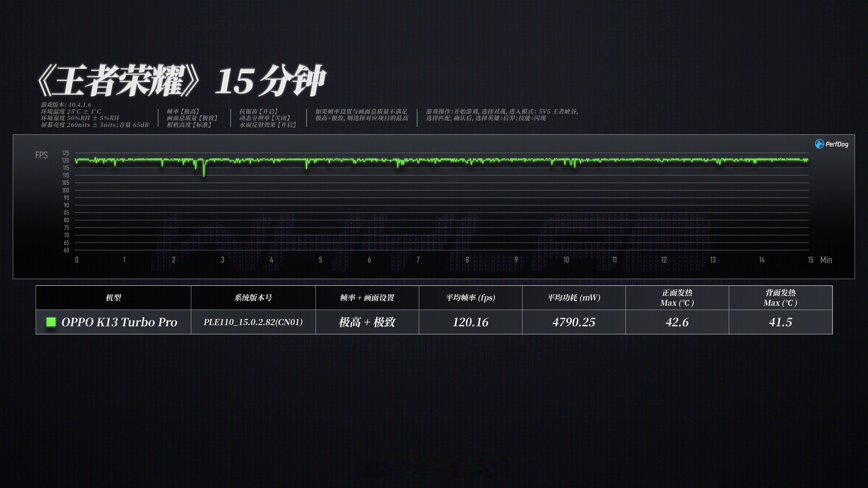Click the 背面发热 Max (℃) header

tap(780, 298)
